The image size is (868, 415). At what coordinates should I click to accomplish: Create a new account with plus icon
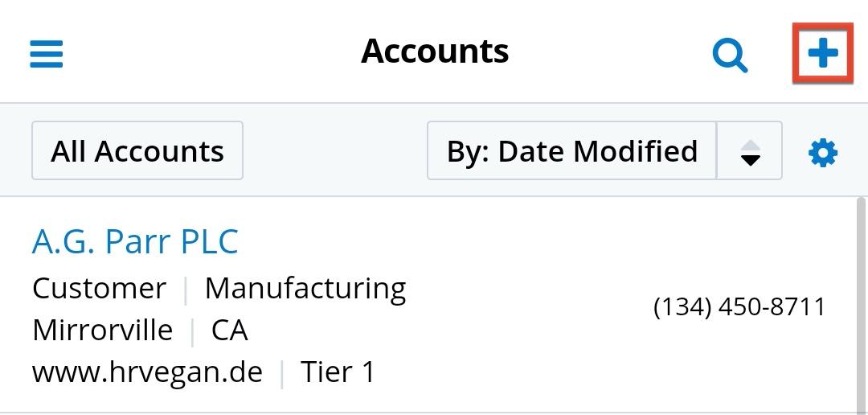pyautogui.click(x=822, y=53)
